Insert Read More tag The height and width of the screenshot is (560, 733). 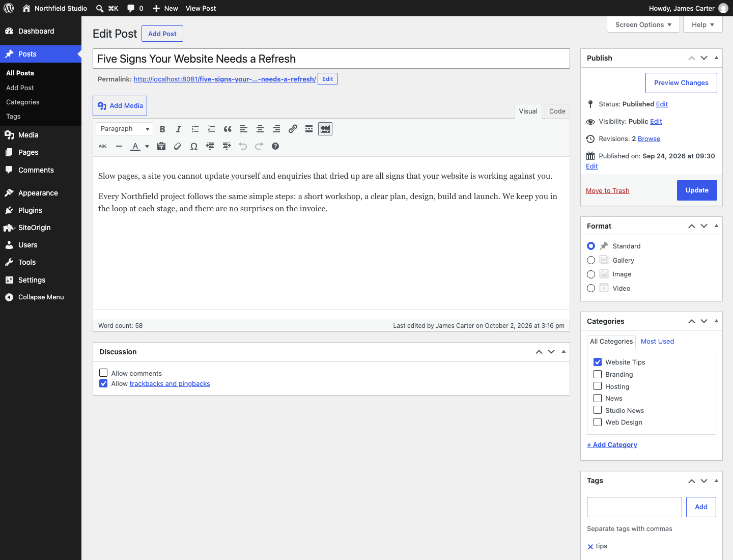point(309,129)
